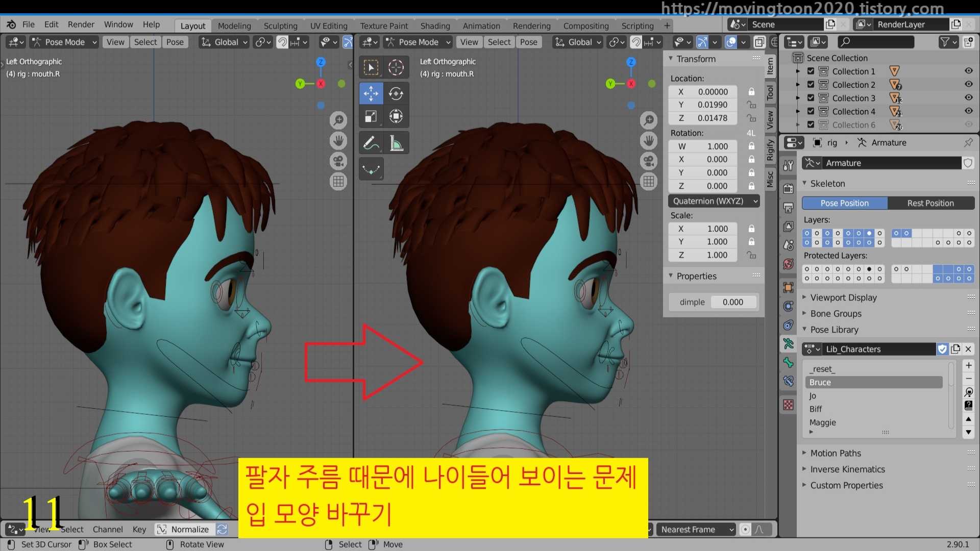Select the Select Box tool in right viewport
The image size is (980, 551).
pos(371,67)
